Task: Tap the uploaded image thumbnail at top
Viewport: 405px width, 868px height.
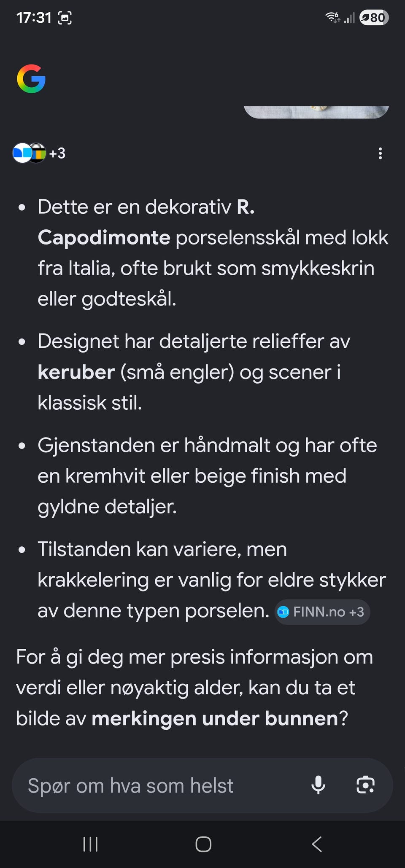Action: tap(316, 112)
